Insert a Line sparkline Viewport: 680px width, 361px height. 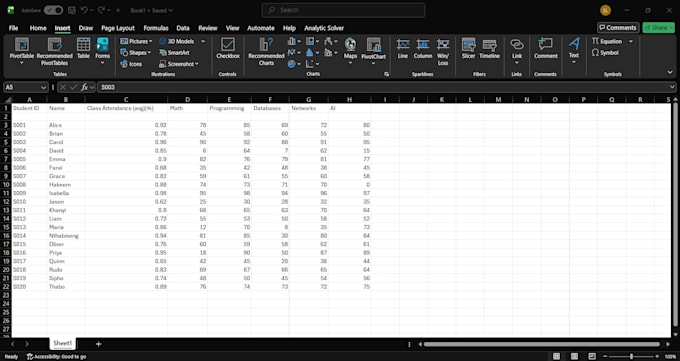point(402,48)
